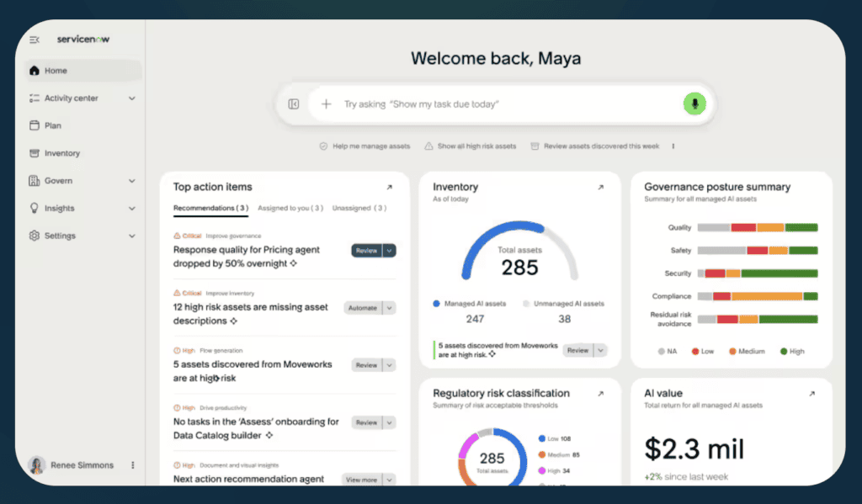Open dropdown beside Moveworks action item Review

pyautogui.click(x=389, y=365)
